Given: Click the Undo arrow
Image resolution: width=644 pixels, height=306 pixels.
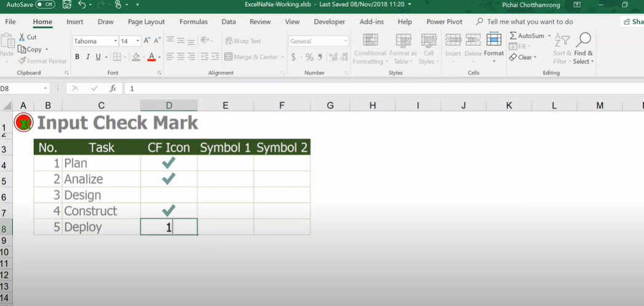Looking at the screenshot, I should (82, 4).
